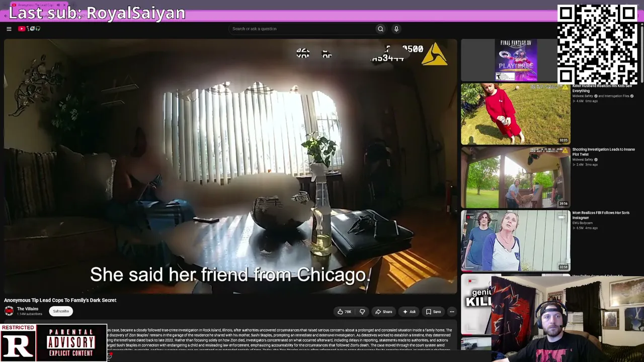Open the YouTube guide hamburger menu

click(x=9, y=29)
